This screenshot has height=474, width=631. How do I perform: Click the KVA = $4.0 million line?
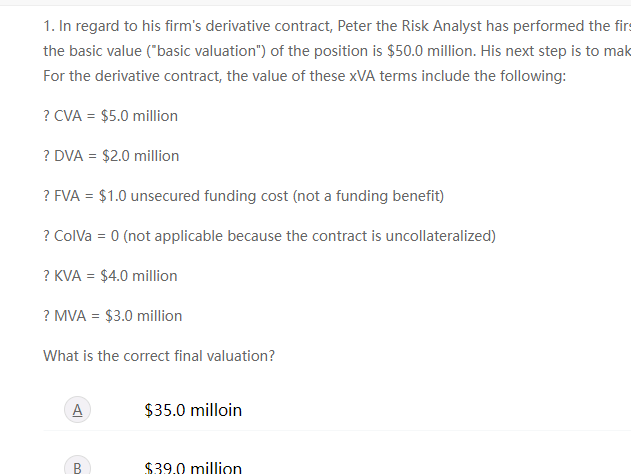click(x=111, y=276)
